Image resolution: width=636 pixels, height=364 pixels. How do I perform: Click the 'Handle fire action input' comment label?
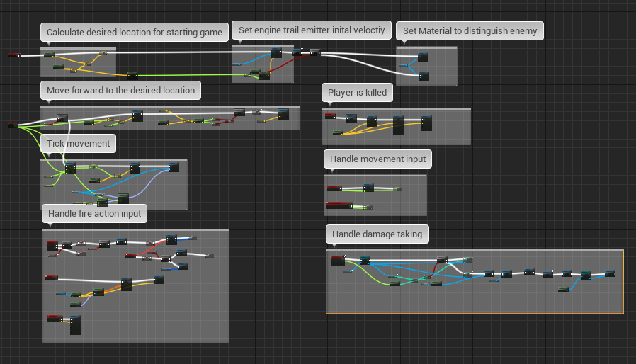coord(94,213)
